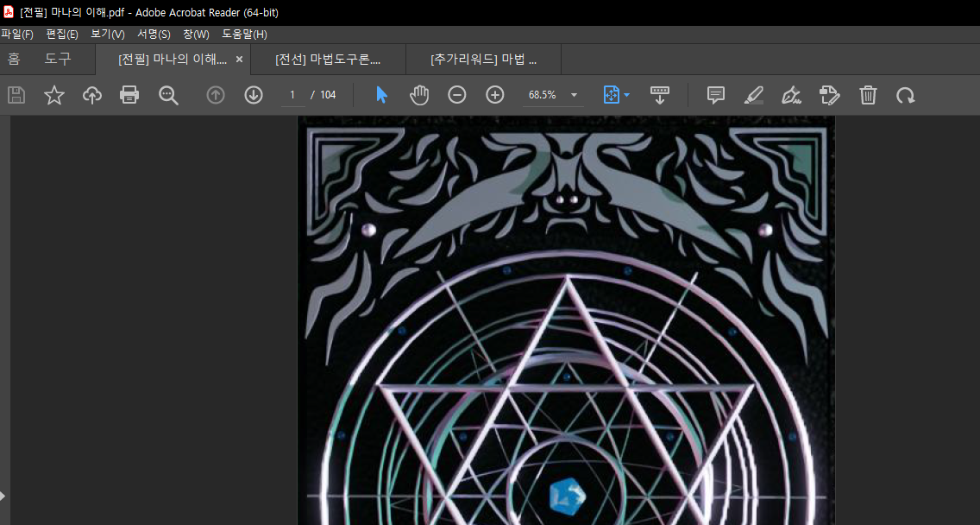Click the 도구 button
This screenshot has height=525, width=980.
pyautogui.click(x=58, y=60)
